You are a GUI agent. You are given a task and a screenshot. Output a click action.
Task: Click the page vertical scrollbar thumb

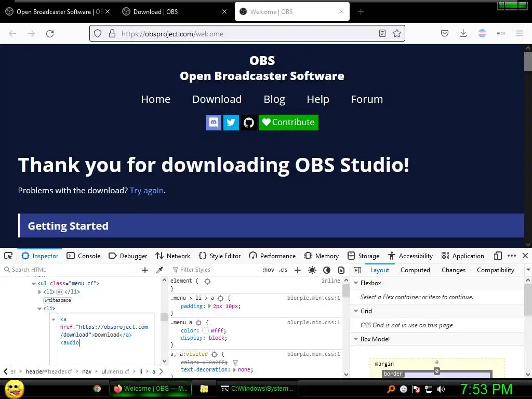pos(528,61)
